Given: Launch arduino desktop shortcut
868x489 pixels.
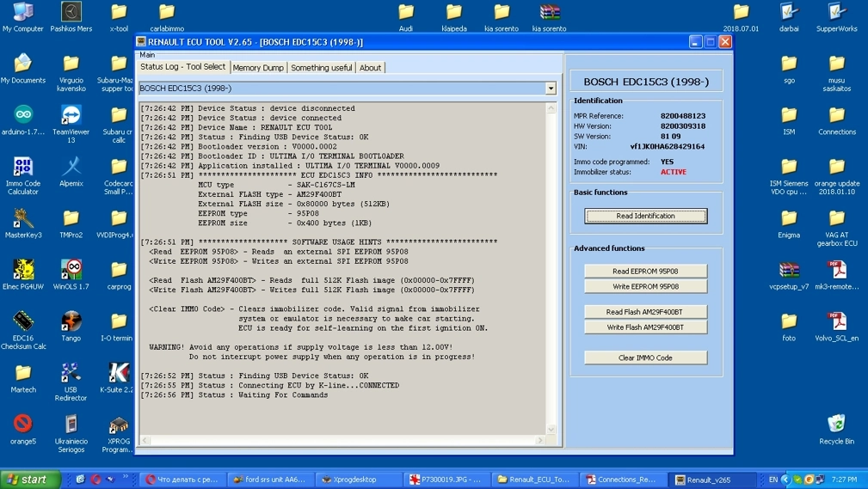Looking at the screenshot, I should 22,119.
